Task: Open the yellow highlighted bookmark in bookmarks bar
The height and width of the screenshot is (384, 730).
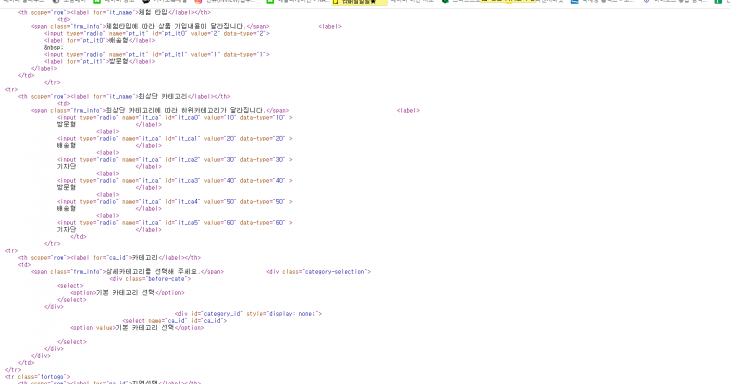Action: [359, 2]
